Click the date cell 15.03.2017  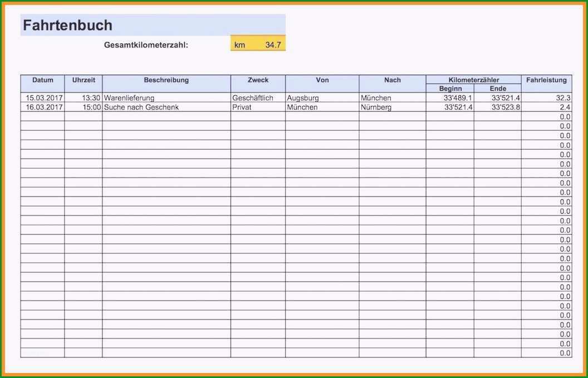pos(43,98)
